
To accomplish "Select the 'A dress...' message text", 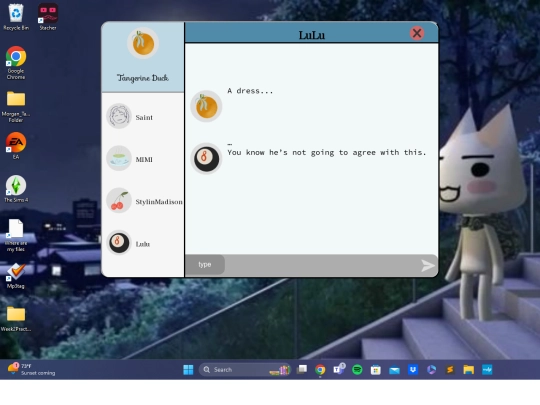I will (x=250, y=91).
